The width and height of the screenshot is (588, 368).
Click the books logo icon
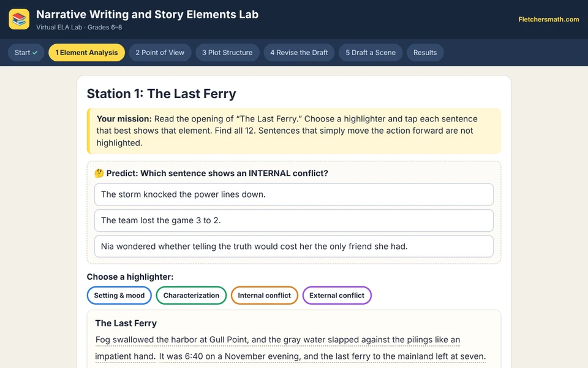point(19,19)
